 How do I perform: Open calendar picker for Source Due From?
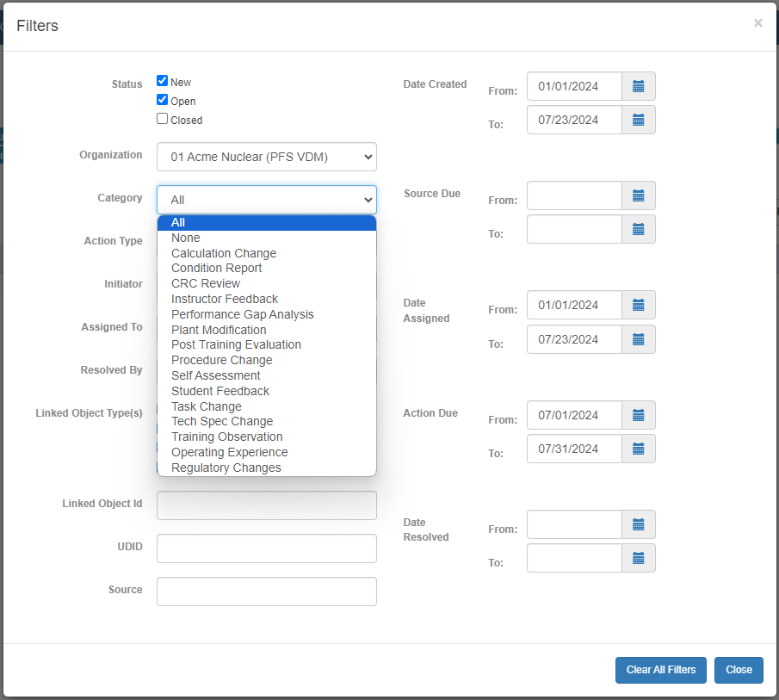pyautogui.click(x=638, y=195)
